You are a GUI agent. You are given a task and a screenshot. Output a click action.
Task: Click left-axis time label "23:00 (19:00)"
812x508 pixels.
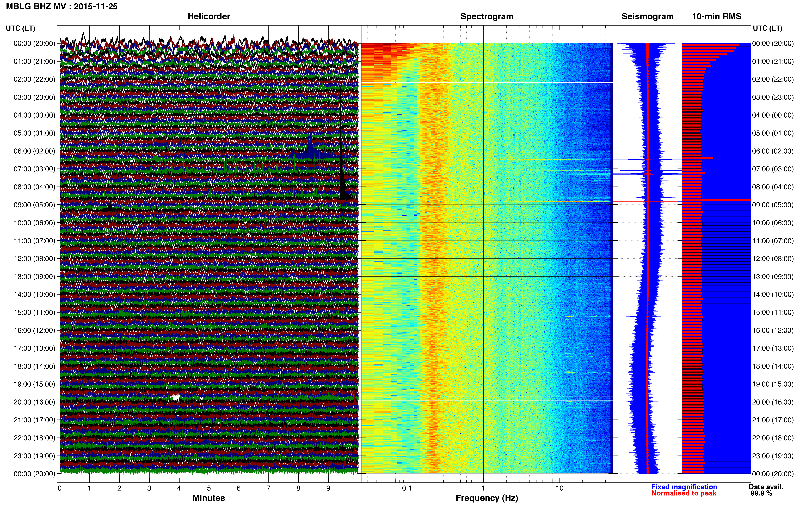click(x=34, y=456)
